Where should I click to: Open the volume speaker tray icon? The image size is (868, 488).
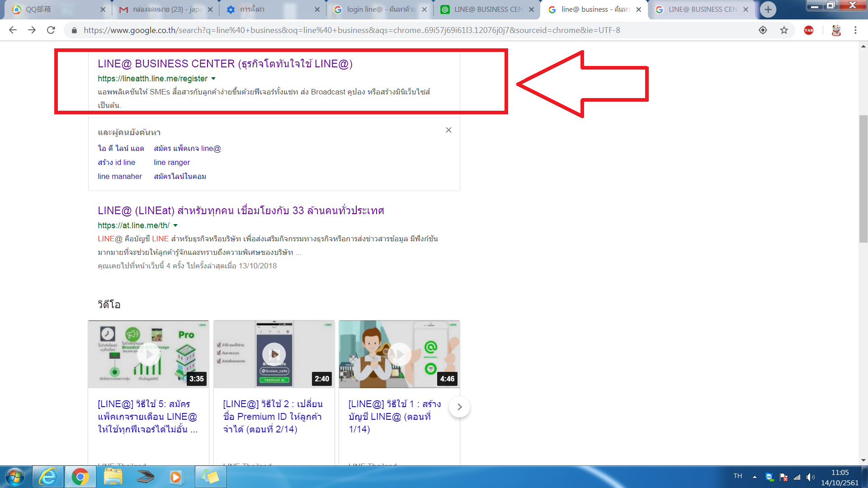coord(810,477)
